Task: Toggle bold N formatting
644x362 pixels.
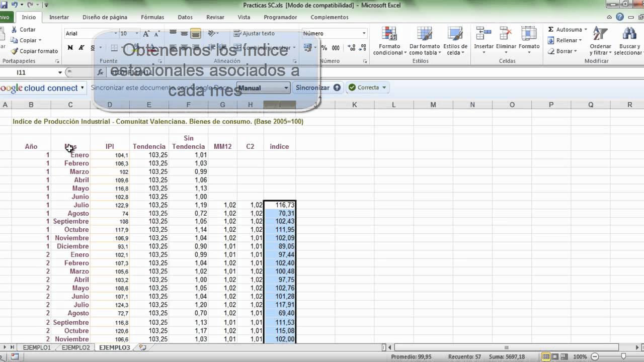Action: coord(70,48)
